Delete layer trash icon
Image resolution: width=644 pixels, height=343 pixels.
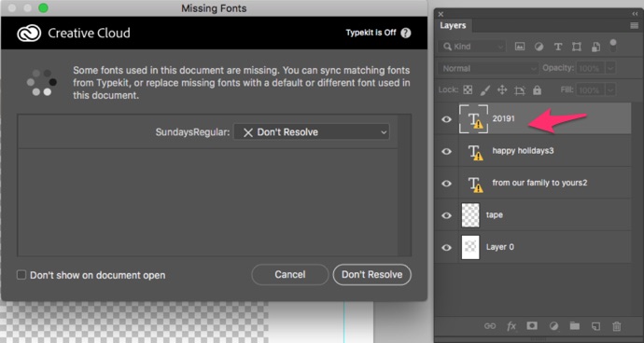coord(617,326)
